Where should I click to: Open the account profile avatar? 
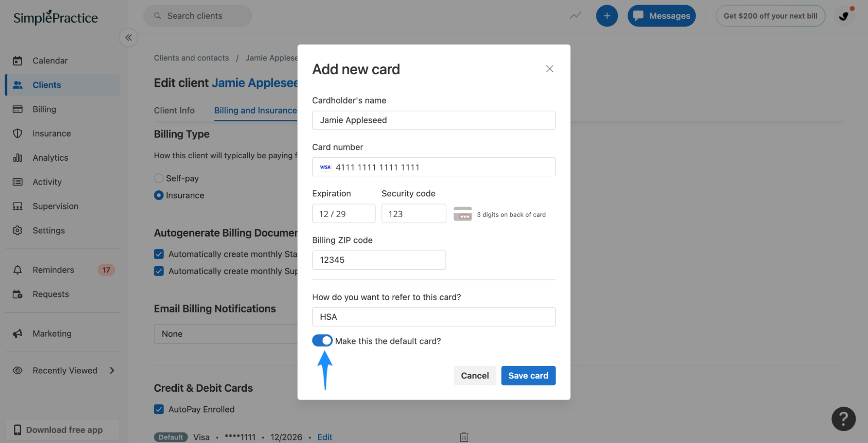point(844,16)
